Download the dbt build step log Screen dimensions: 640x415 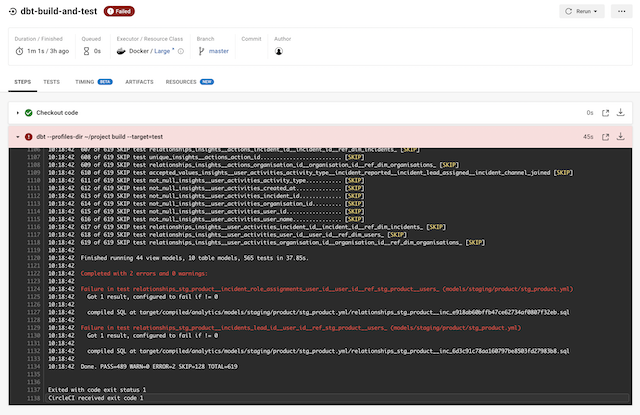(620, 136)
